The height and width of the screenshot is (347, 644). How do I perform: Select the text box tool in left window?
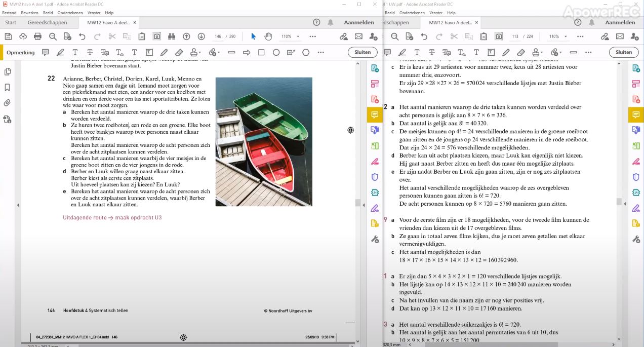(149, 52)
